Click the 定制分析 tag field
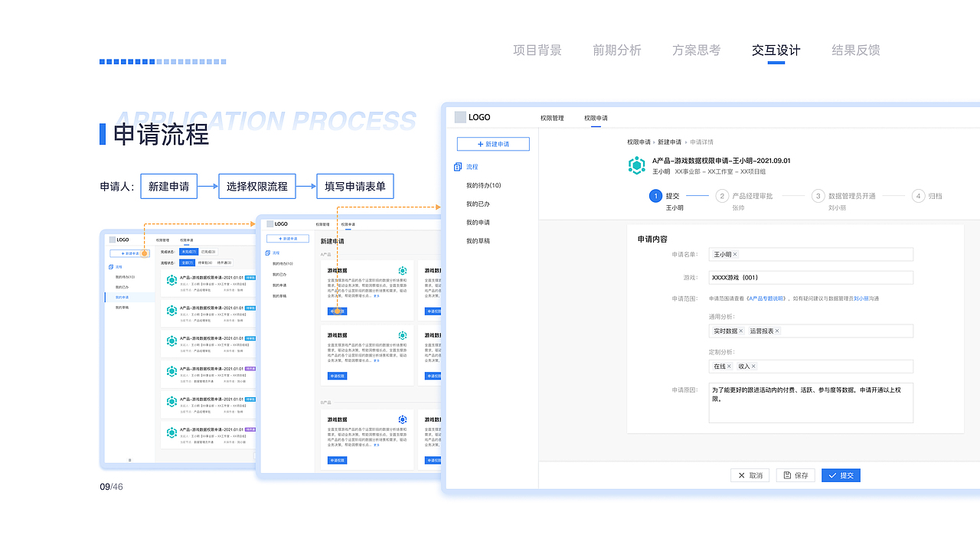 (x=811, y=367)
